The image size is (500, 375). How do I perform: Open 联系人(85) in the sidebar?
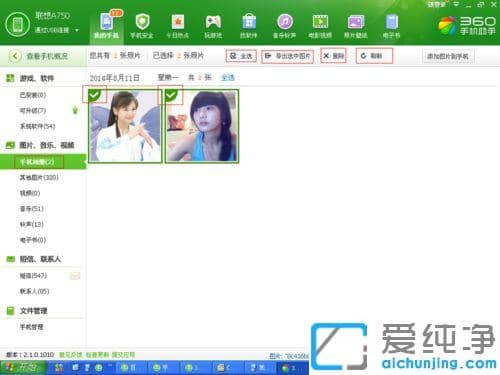tap(34, 291)
